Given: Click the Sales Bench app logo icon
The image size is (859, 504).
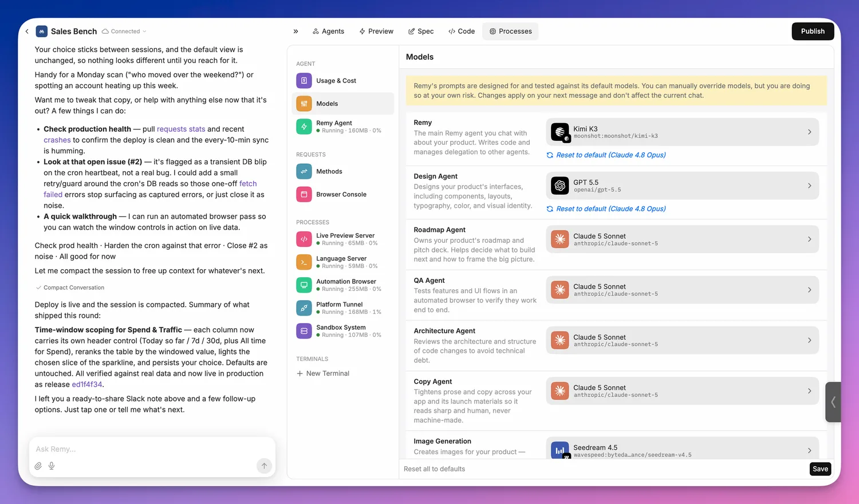Looking at the screenshot, I should (42, 31).
